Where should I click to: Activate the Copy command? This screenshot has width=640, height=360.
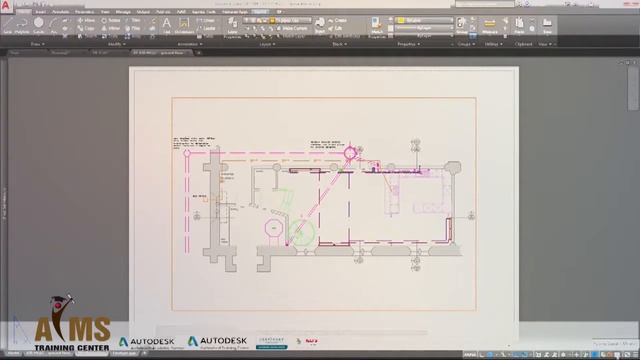[86, 28]
